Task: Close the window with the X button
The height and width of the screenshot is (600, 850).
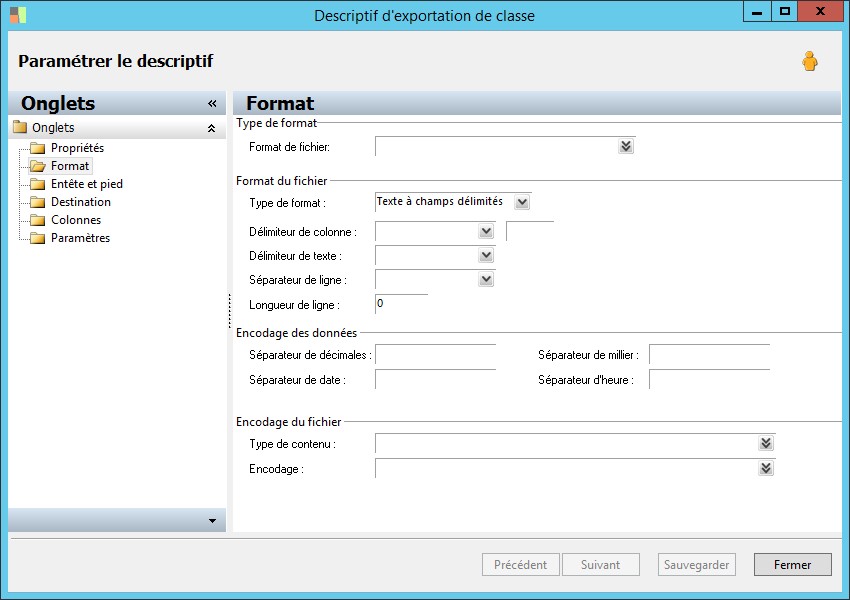Action: pos(820,11)
